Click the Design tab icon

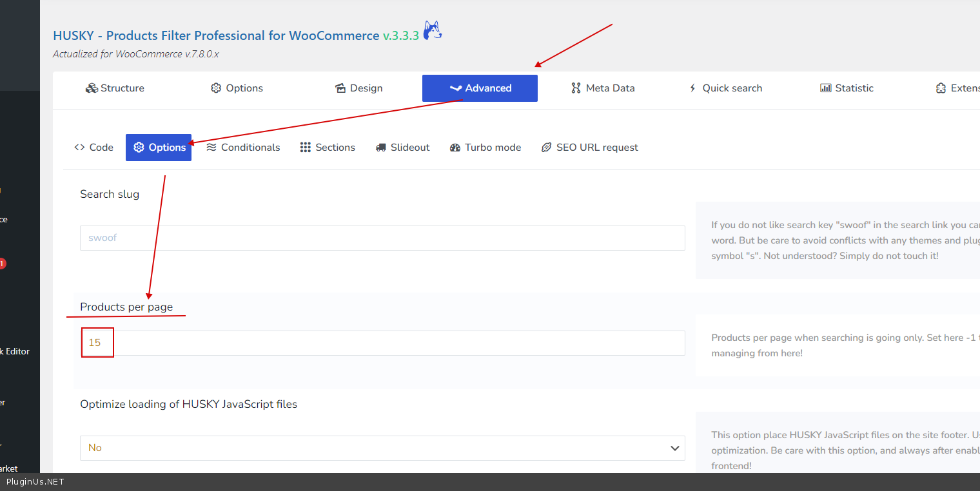click(x=340, y=88)
